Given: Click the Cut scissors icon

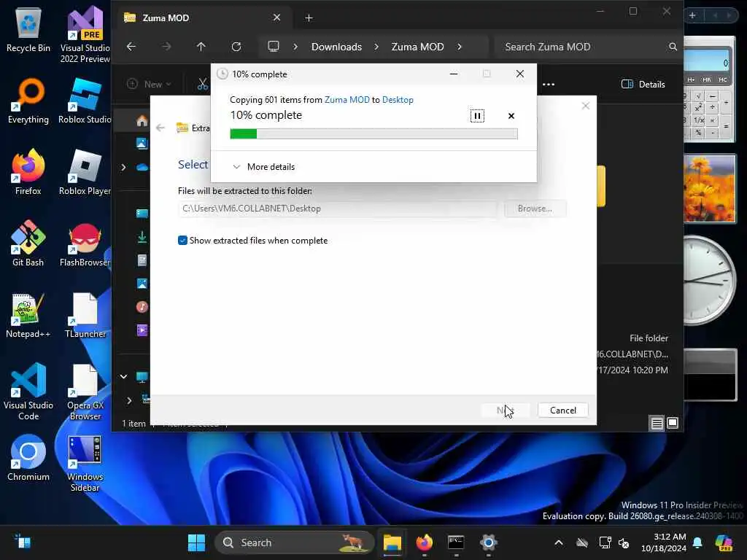Looking at the screenshot, I should point(203,85).
